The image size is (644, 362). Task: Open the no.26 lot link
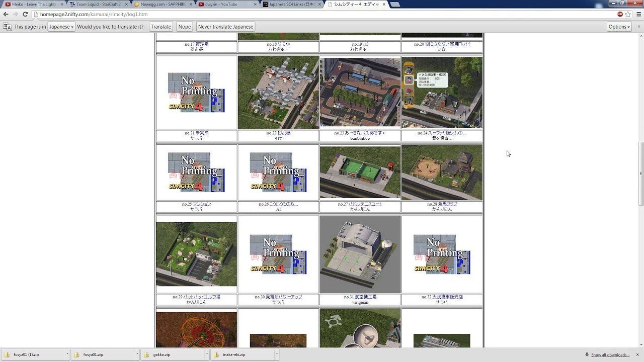tap(284, 204)
